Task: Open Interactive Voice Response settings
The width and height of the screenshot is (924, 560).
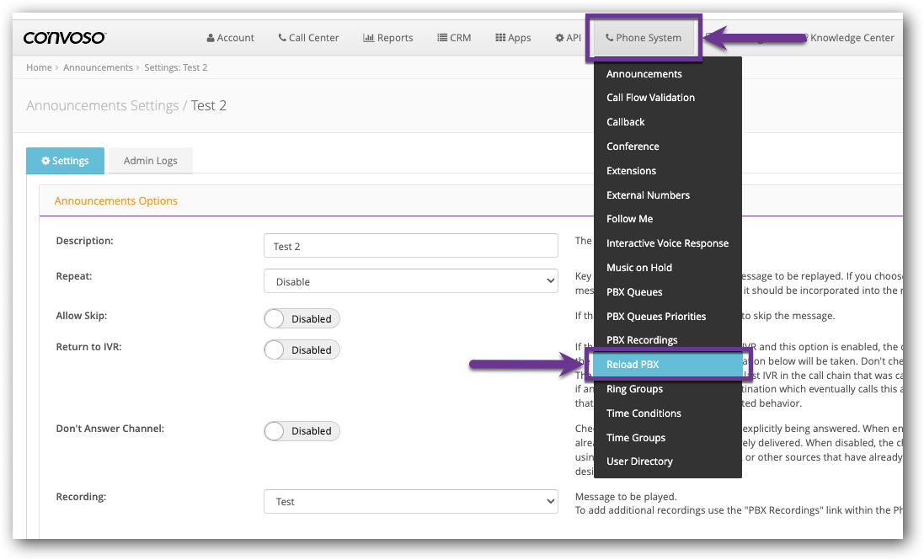Action: [668, 243]
